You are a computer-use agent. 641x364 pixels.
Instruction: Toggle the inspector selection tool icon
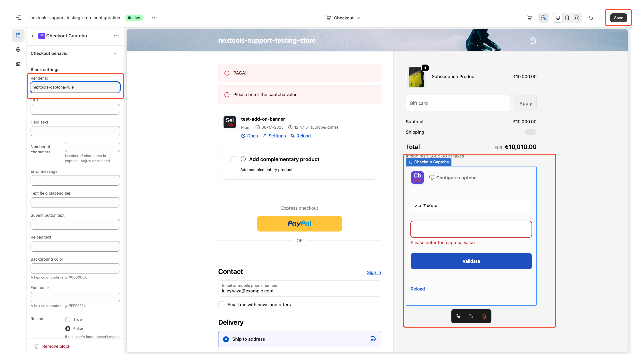pos(543,18)
